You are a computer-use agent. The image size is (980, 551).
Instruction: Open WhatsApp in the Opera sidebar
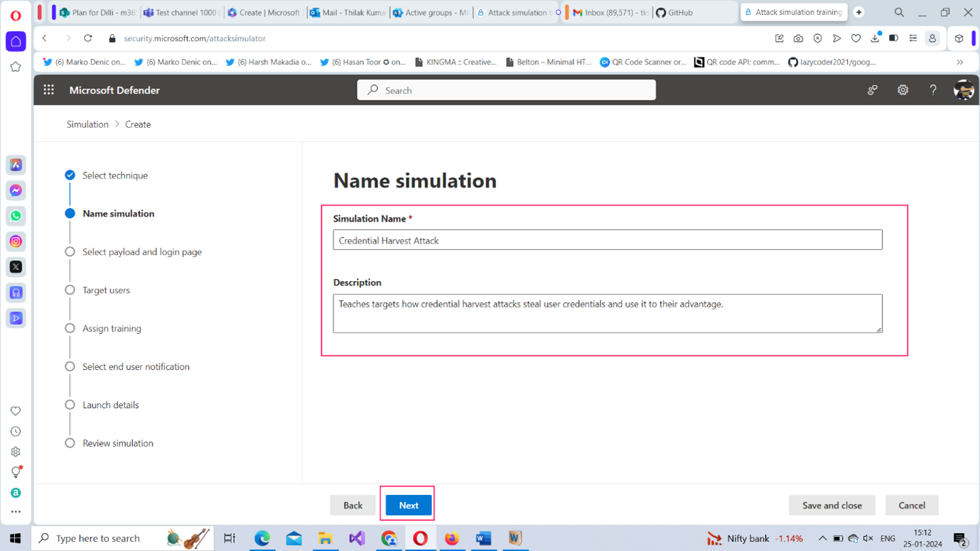pyautogui.click(x=16, y=216)
